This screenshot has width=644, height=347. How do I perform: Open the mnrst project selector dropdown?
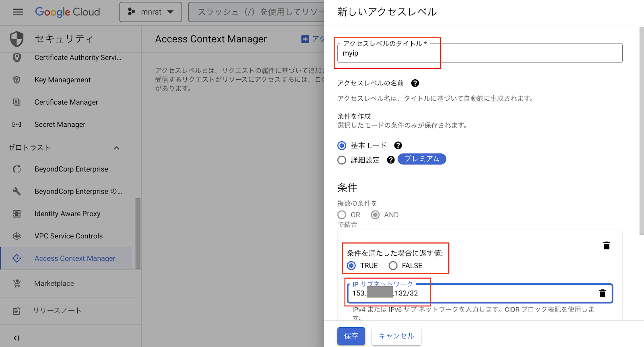point(151,12)
